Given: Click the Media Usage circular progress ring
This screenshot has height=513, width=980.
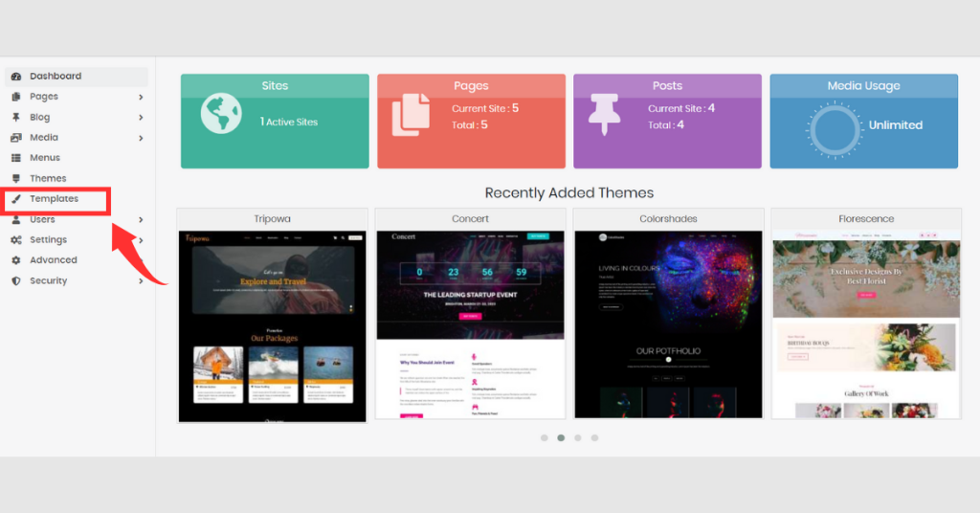Looking at the screenshot, I should pos(835,130).
